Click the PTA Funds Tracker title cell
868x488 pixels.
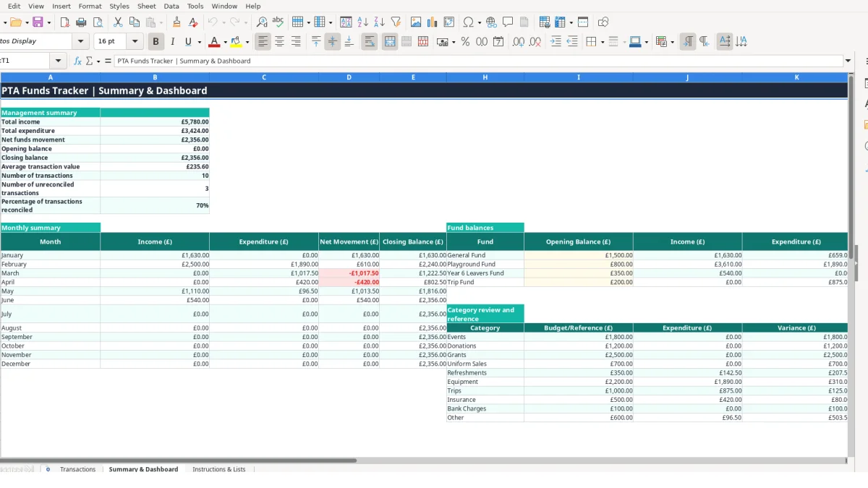click(424, 90)
